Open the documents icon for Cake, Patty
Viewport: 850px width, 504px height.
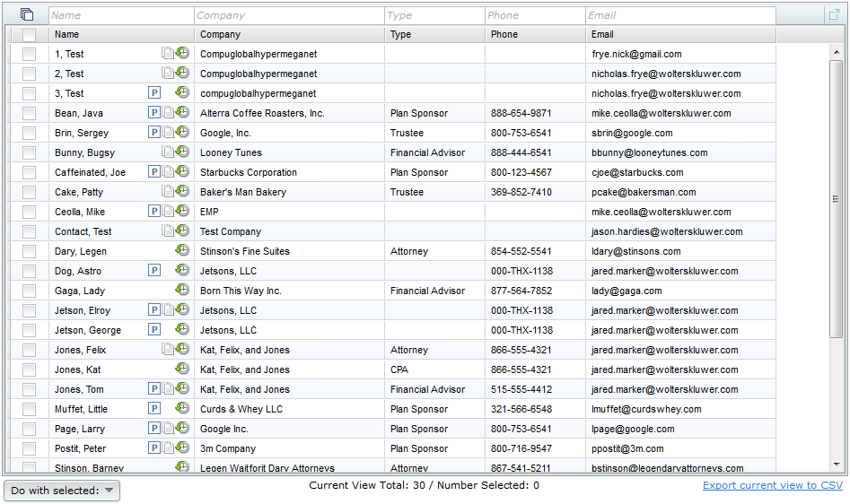pos(168,191)
